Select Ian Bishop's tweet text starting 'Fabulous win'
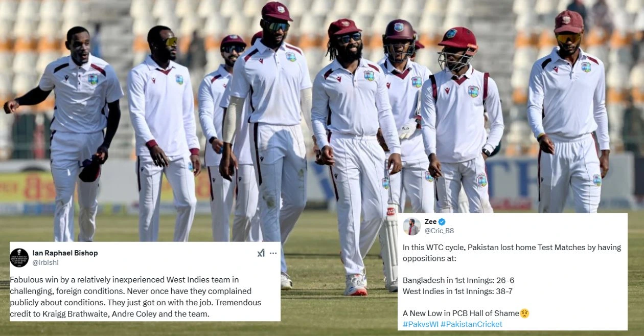 [x=135, y=297]
